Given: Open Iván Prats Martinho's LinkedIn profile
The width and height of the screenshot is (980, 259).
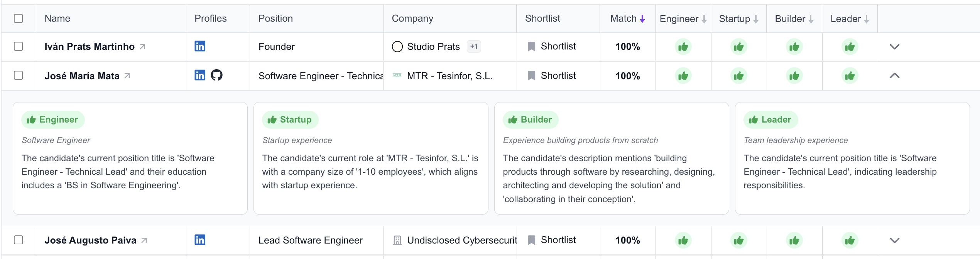Looking at the screenshot, I should click(200, 46).
